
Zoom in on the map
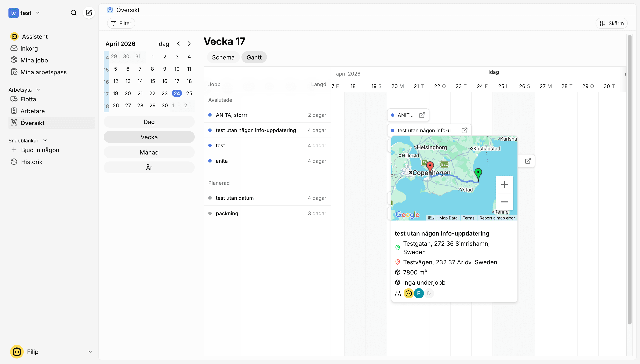[x=505, y=185]
